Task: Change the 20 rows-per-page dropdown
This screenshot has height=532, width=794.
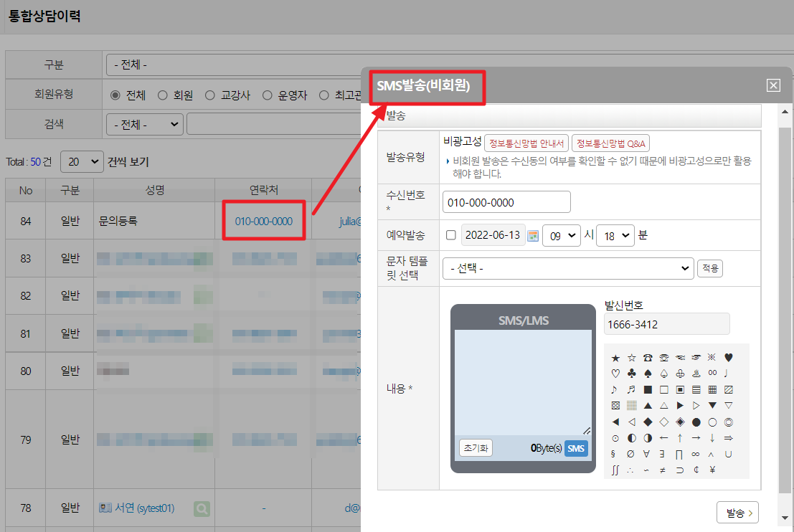Action: pyautogui.click(x=82, y=162)
